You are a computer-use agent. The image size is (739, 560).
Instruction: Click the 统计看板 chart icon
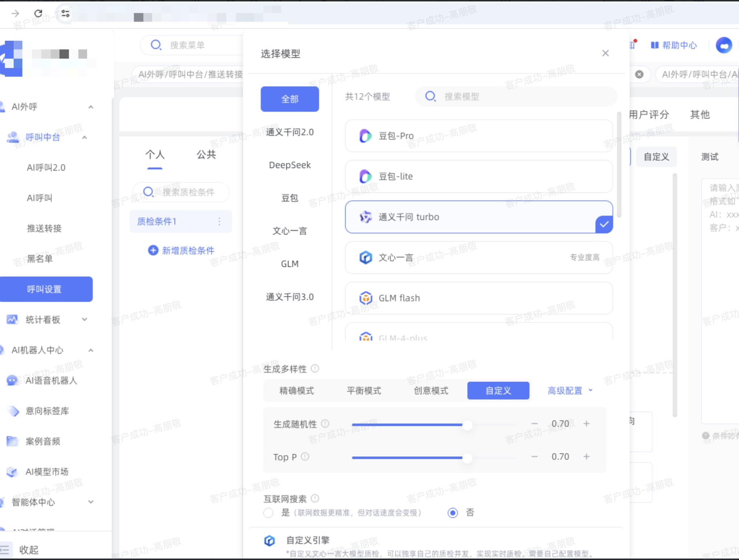12,320
